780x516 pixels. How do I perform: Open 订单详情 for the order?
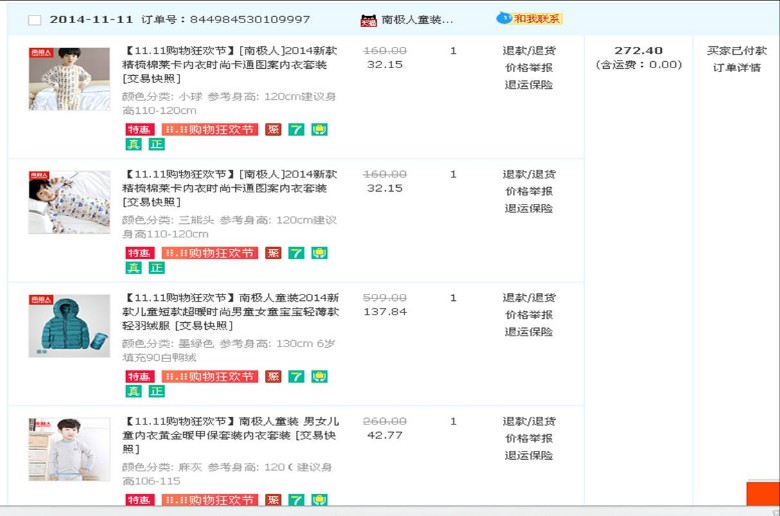coord(737,68)
